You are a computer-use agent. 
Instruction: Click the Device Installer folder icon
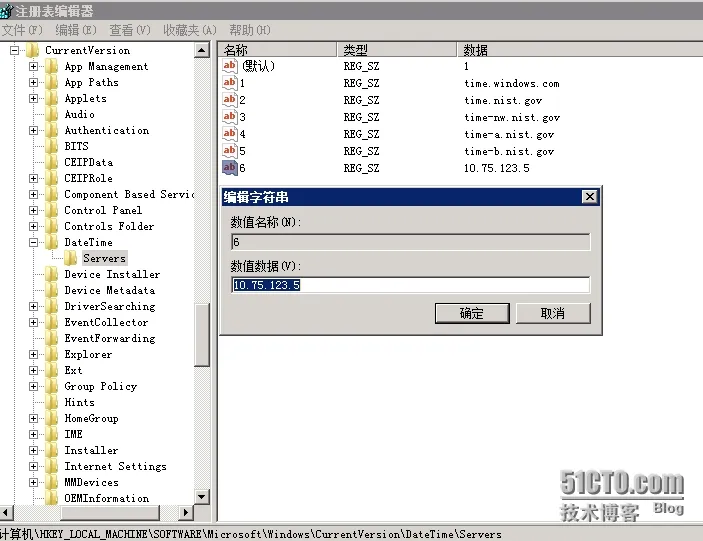point(52,274)
